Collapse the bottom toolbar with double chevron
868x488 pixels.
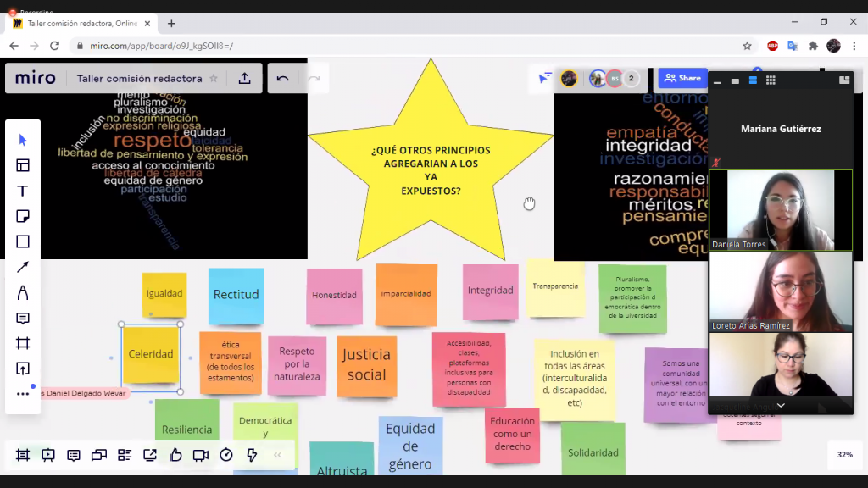pos(277,455)
